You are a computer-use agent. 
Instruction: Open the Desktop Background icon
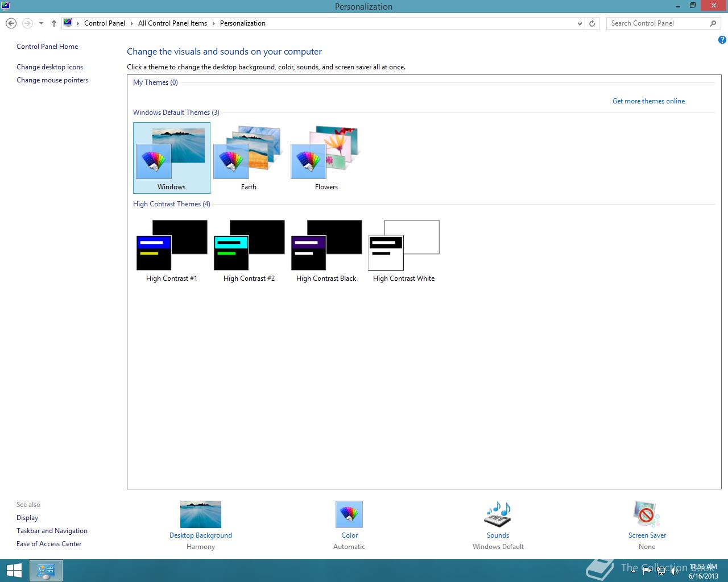(x=200, y=514)
